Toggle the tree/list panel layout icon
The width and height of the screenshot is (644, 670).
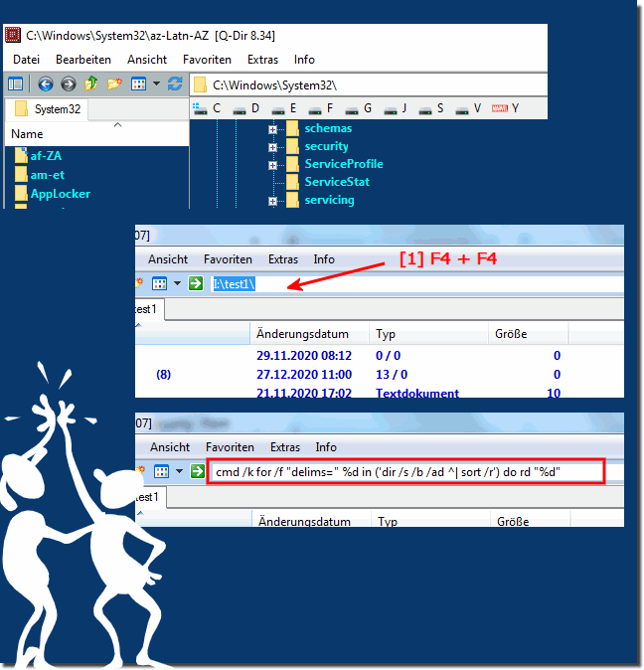(x=15, y=84)
